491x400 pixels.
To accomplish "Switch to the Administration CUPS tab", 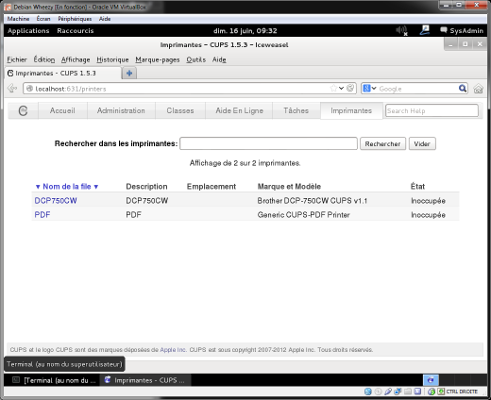I will point(121,111).
